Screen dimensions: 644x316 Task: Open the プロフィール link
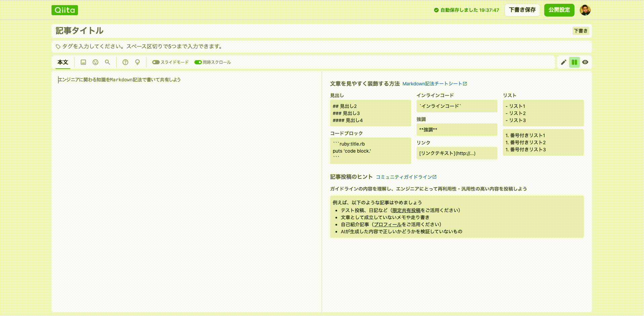coord(388,225)
